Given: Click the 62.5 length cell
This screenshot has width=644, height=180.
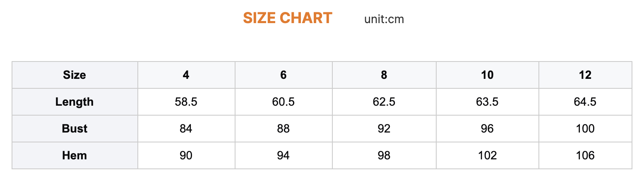Looking at the screenshot, I should coord(384,102).
